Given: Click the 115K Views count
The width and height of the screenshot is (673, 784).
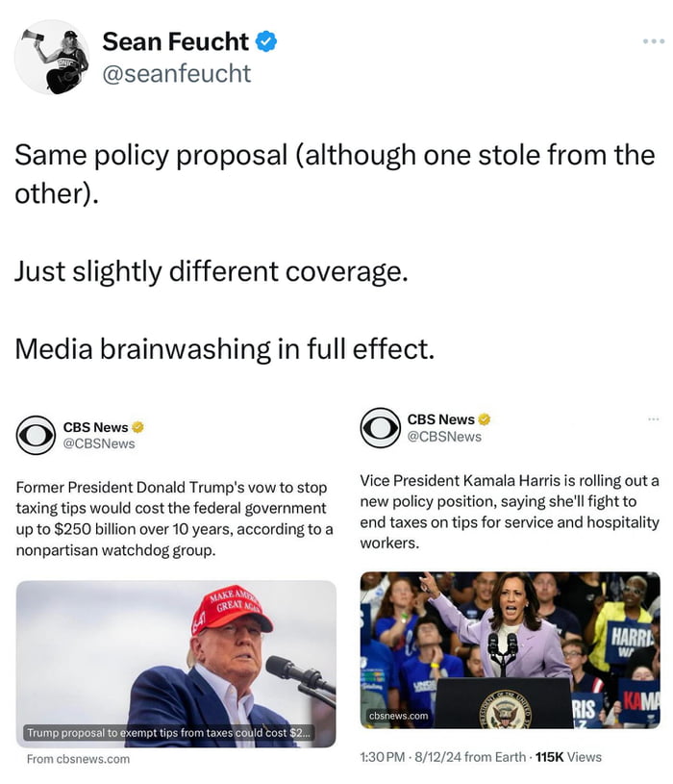Looking at the screenshot, I should pos(568,757).
